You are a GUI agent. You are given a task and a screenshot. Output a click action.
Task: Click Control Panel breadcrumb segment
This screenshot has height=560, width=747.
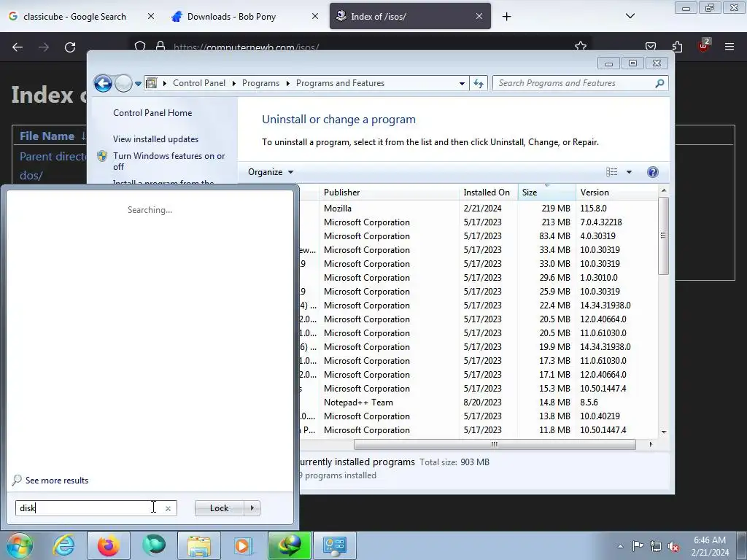tap(199, 83)
